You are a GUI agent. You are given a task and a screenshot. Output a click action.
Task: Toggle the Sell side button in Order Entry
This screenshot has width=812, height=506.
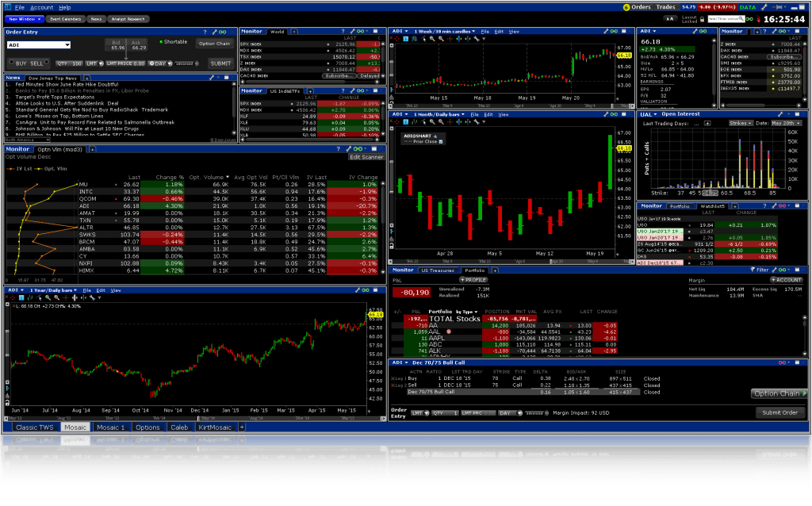(37, 63)
